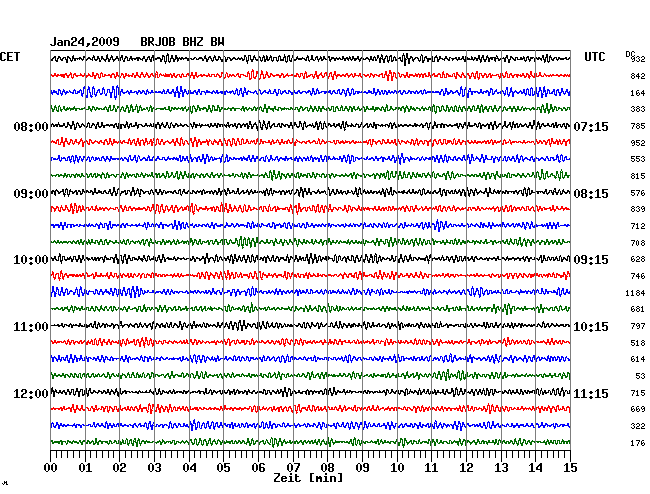Select the 12:00 CET time label

tap(31, 393)
